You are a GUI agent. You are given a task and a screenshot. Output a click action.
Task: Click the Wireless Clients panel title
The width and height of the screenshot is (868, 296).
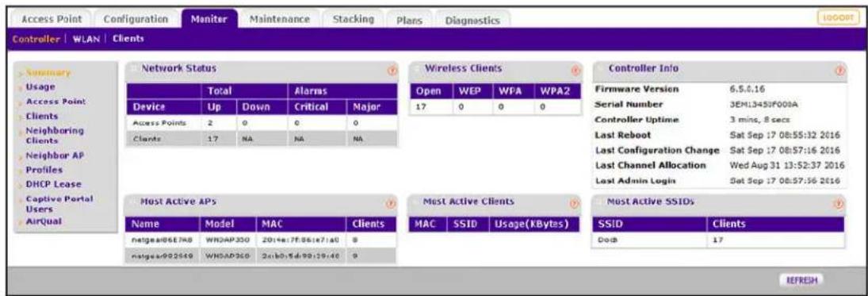[464, 68]
